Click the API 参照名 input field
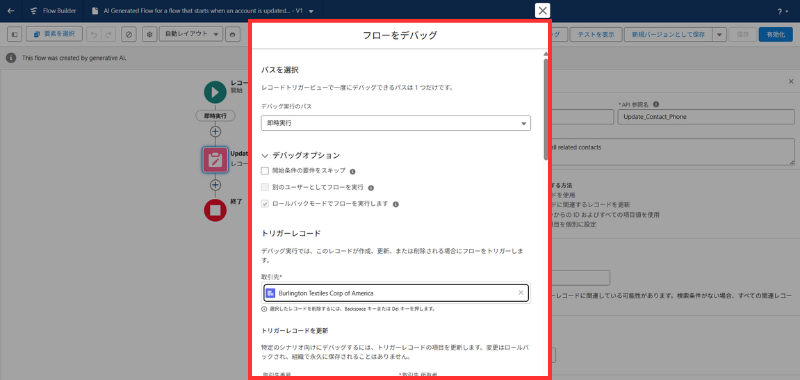 (x=706, y=117)
